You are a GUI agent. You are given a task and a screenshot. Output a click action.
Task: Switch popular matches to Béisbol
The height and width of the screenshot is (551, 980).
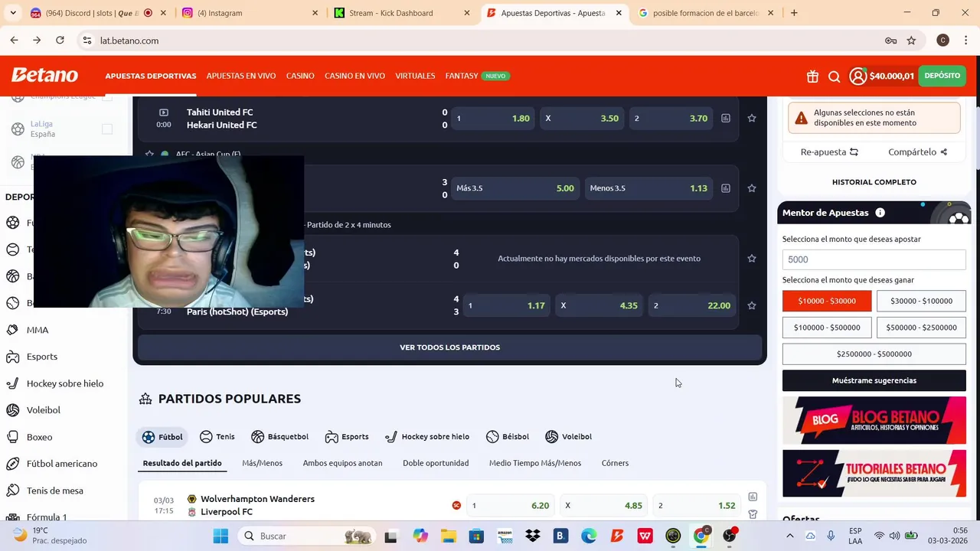508,437
